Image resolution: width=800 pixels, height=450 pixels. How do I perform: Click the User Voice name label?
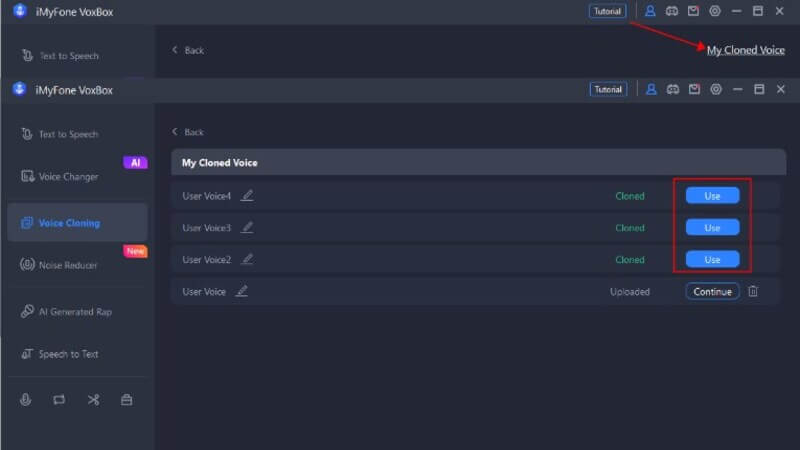pos(204,291)
